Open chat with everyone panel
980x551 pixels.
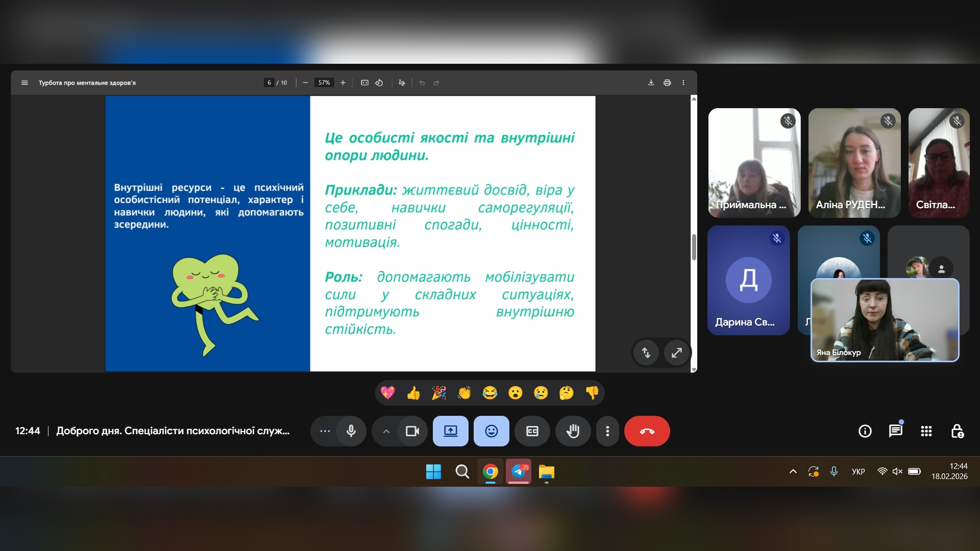tap(895, 431)
